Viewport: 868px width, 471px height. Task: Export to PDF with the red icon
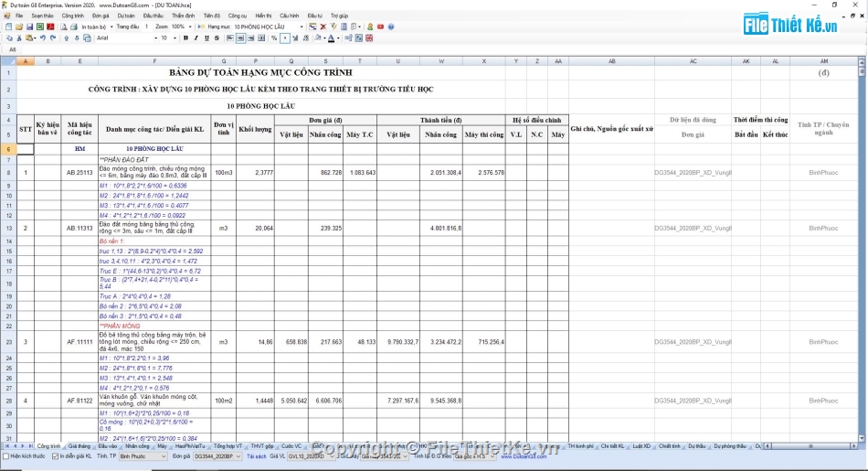(50, 27)
